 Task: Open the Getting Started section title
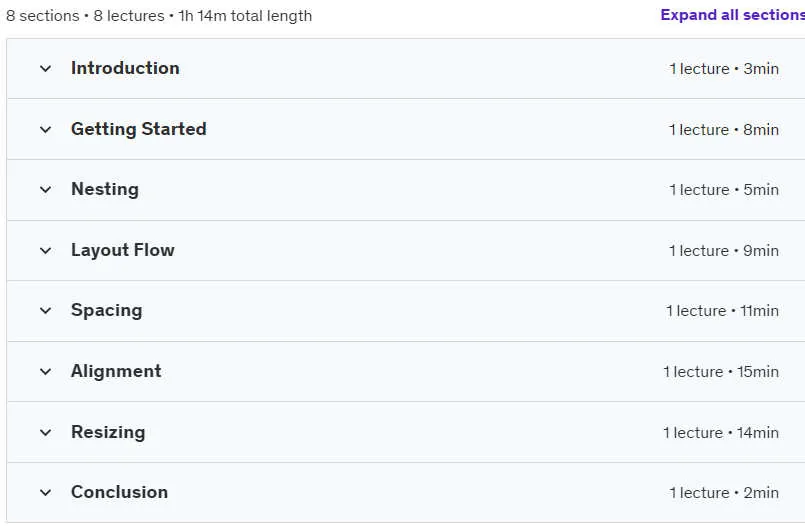tap(139, 129)
